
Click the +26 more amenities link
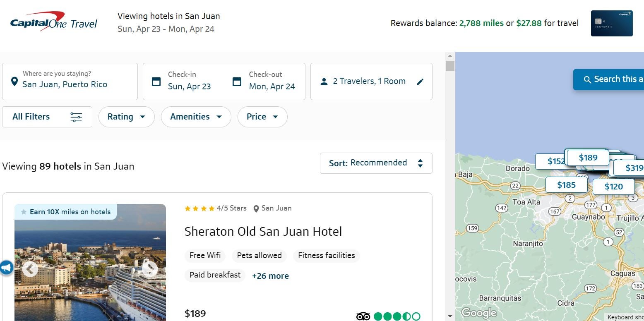[270, 276]
